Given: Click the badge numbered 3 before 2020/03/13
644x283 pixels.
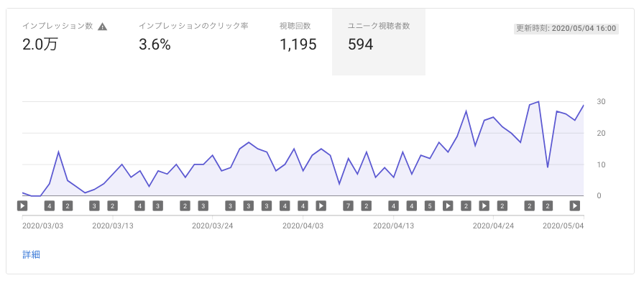Looking at the screenshot, I should coord(94,205).
